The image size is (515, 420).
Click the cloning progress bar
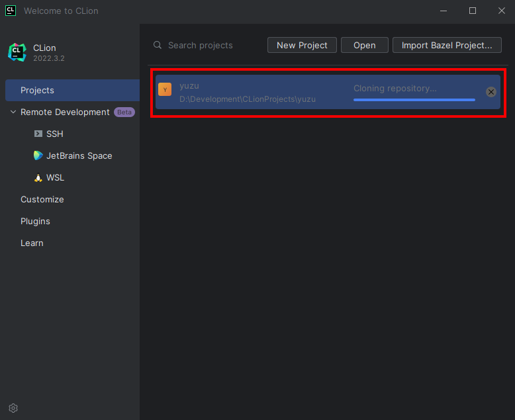(414, 100)
